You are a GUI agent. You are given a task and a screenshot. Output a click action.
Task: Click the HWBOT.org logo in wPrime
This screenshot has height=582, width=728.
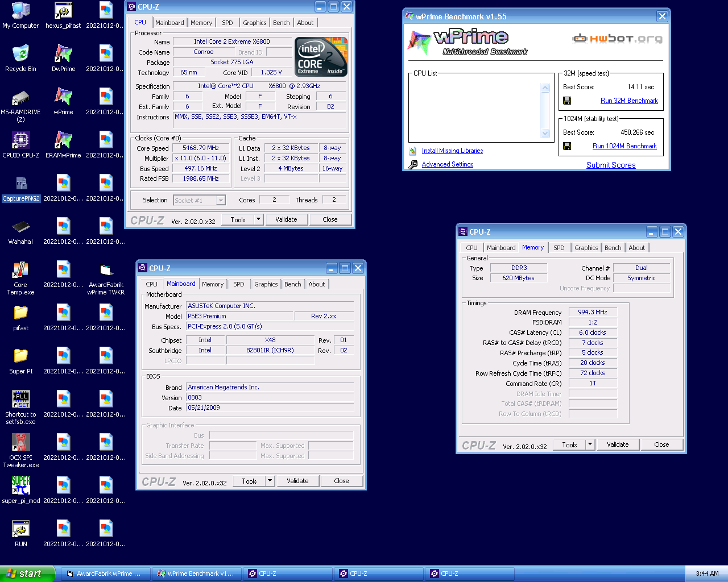click(617, 39)
